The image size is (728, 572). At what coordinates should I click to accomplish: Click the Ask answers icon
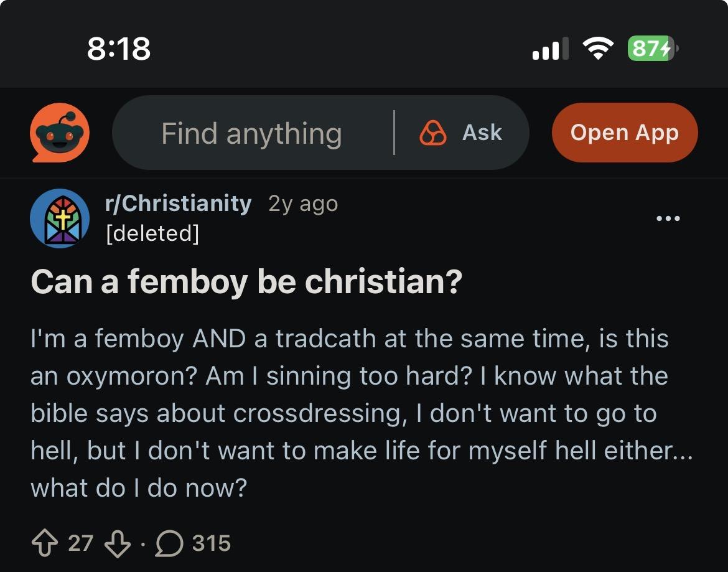click(433, 133)
